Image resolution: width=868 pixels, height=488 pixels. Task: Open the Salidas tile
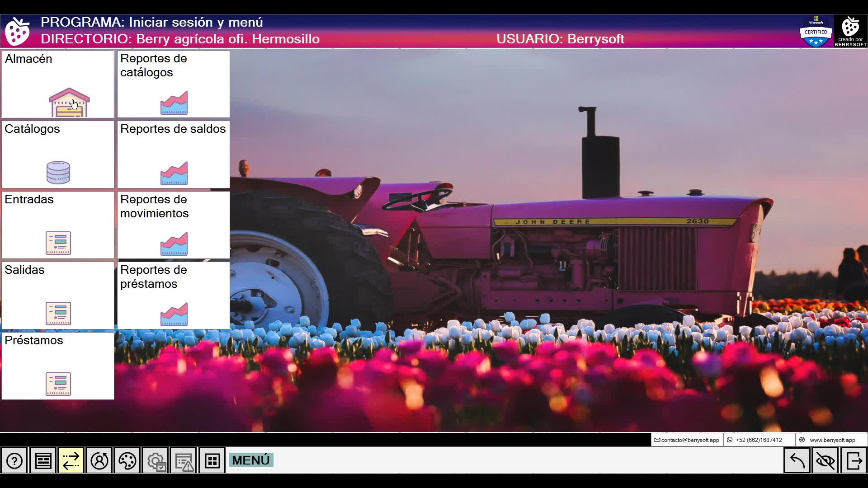point(58,296)
